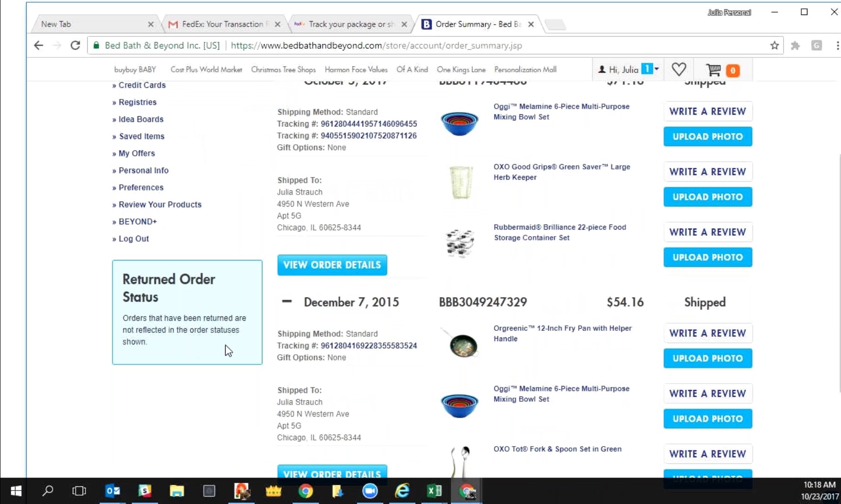Open Excel from the taskbar
The image size is (841, 504).
coord(434,491)
